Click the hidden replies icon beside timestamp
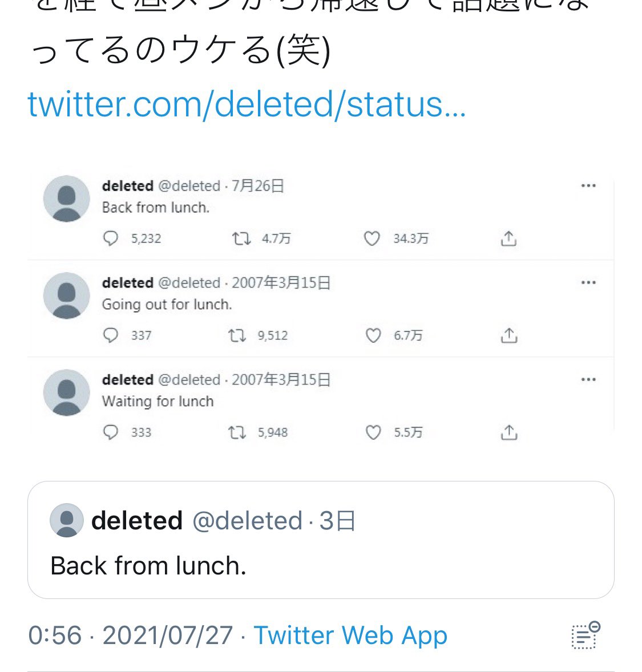The height and width of the screenshot is (672, 642). pos(585,635)
